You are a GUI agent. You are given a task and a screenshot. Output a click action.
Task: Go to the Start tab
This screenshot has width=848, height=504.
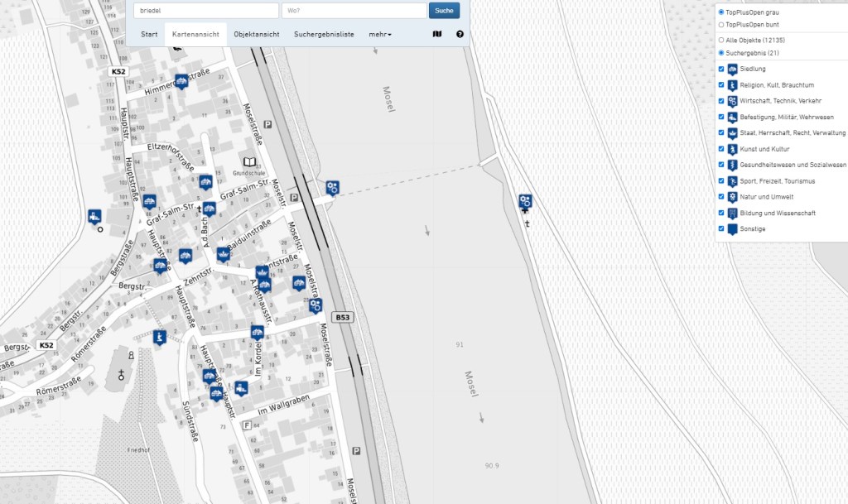149,35
